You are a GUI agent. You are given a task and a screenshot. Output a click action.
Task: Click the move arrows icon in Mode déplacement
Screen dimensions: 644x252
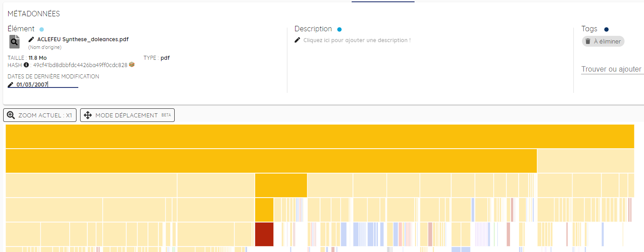[x=88, y=115]
